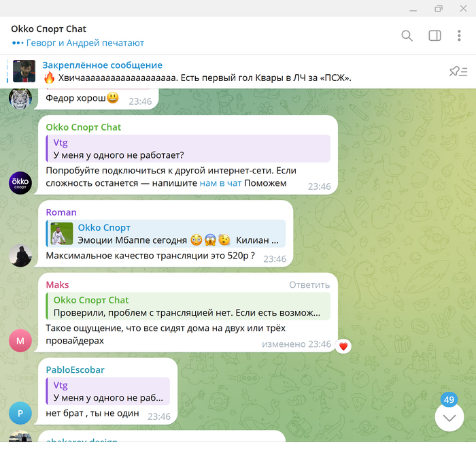476x449 pixels.
Task: Open the pinned message thumbnail photo
Action: pyautogui.click(x=24, y=71)
